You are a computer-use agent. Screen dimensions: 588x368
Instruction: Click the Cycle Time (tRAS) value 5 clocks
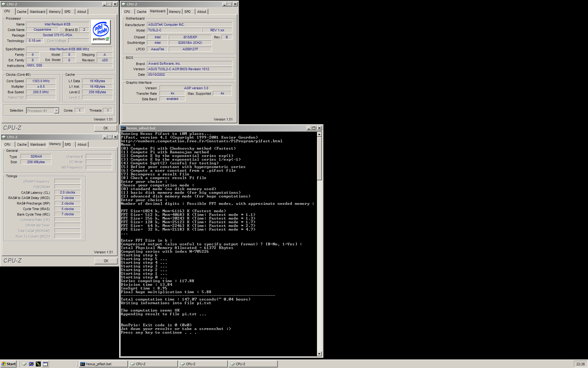67,209
